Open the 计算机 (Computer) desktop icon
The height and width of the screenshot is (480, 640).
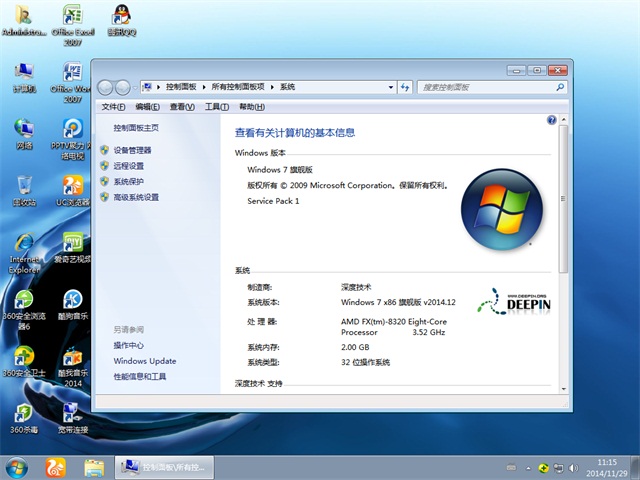point(24,77)
